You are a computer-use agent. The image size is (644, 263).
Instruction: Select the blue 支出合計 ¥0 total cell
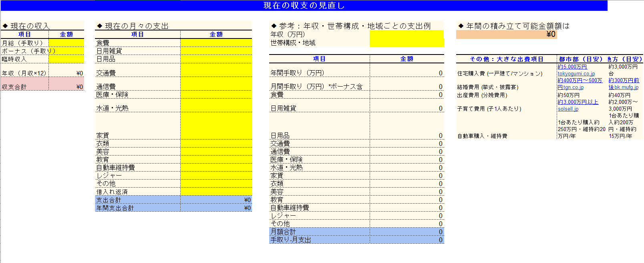point(216,200)
